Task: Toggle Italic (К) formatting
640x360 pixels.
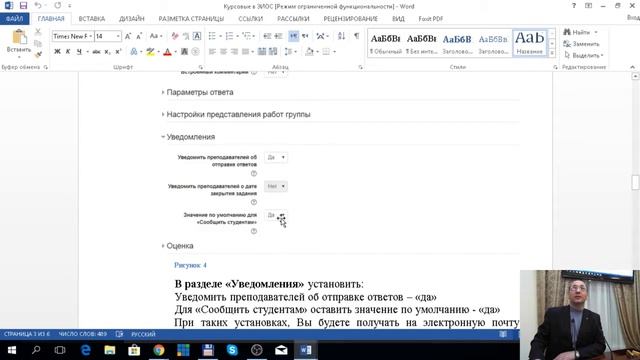Action: tap(68, 52)
